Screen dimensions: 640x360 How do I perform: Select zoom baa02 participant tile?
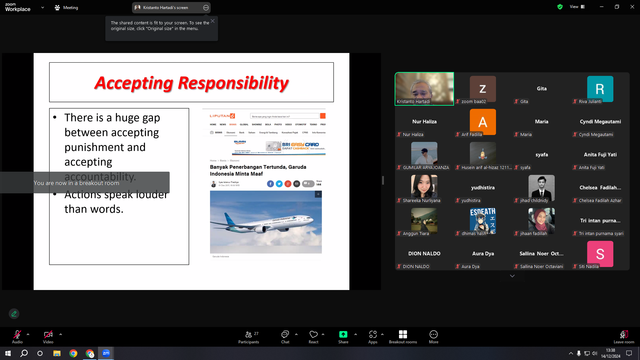[483, 89]
